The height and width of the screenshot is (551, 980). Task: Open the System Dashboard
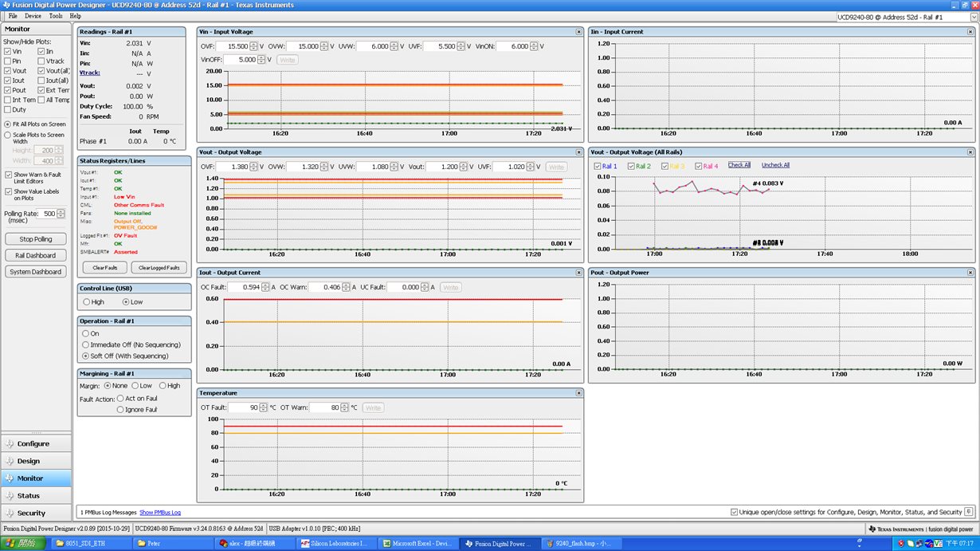click(36, 272)
